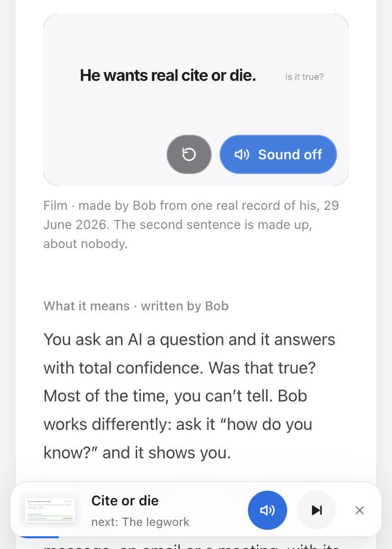
Task: Click 'What it means · written by Bob' heading
Action: click(136, 306)
